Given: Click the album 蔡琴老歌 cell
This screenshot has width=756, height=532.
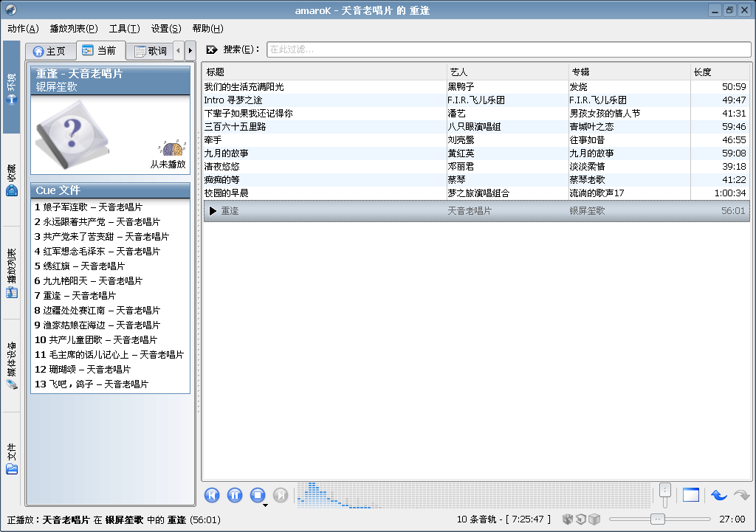Looking at the screenshot, I should 587,180.
